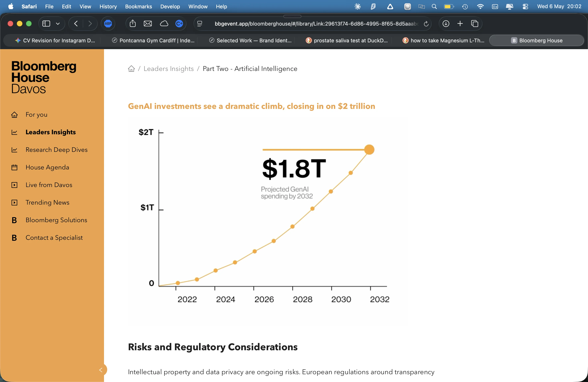Click the Bloomberg Solutions B icon

pyautogui.click(x=14, y=220)
